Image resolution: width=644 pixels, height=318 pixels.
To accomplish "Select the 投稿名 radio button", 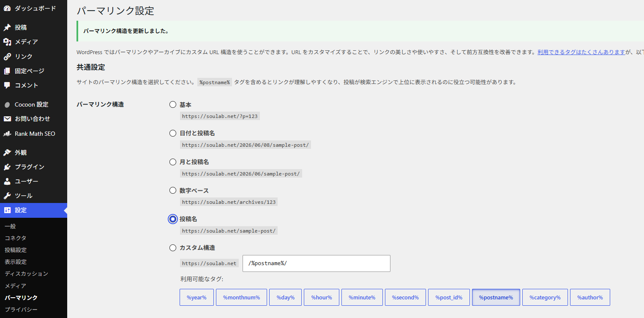I will click(173, 219).
